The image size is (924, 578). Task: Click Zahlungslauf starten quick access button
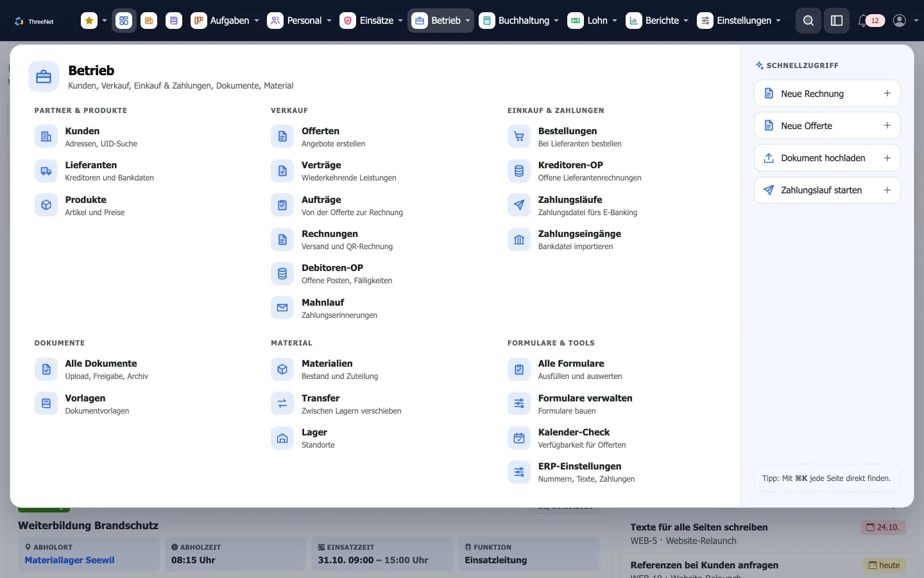coord(827,189)
